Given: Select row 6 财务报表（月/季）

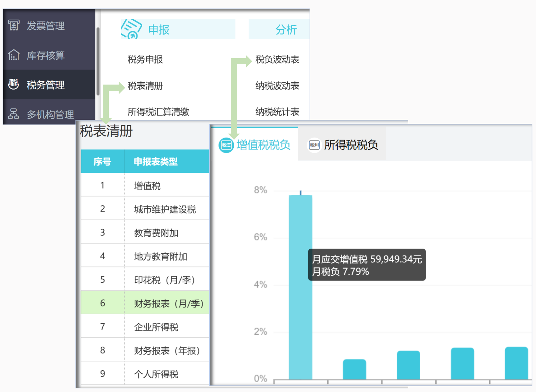Looking at the screenshot, I should pyautogui.click(x=167, y=302).
